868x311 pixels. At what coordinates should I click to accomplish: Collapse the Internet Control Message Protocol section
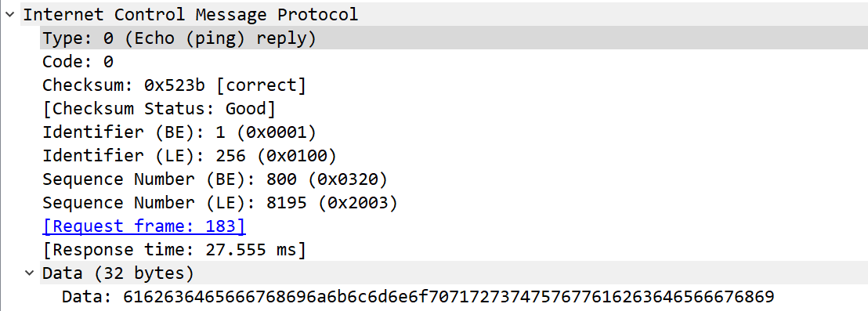(x=9, y=15)
